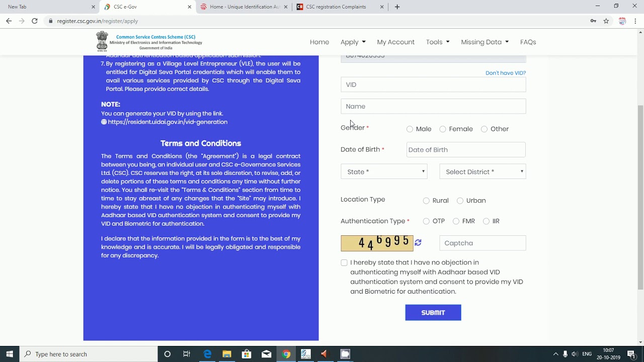
Task: Expand the Apply menu
Action: pos(353,42)
